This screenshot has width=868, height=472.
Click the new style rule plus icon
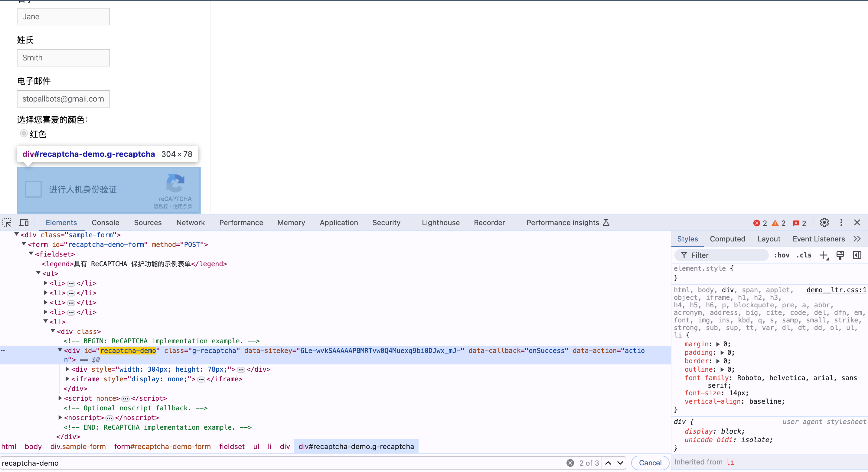pyautogui.click(x=824, y=255)
